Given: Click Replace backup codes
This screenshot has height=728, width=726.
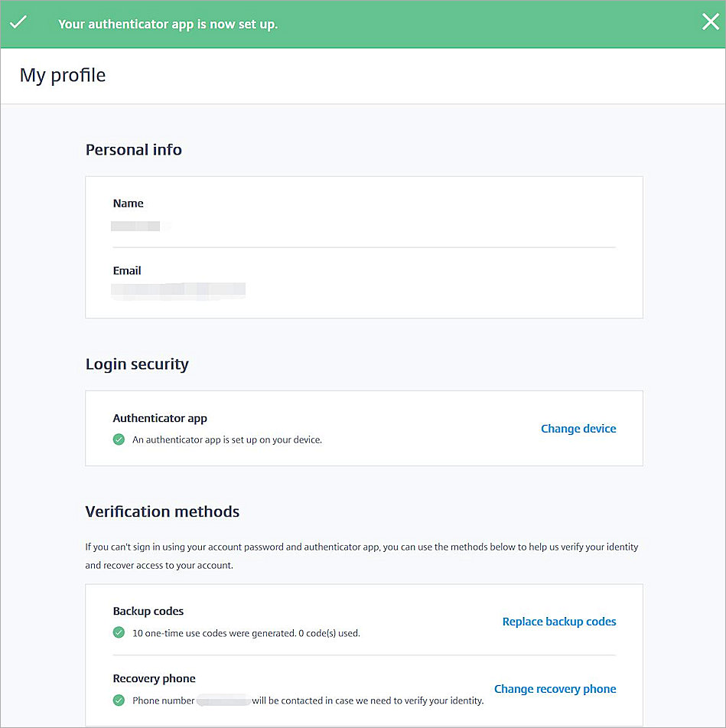Looking at the screenshot, I should [559, 622].
